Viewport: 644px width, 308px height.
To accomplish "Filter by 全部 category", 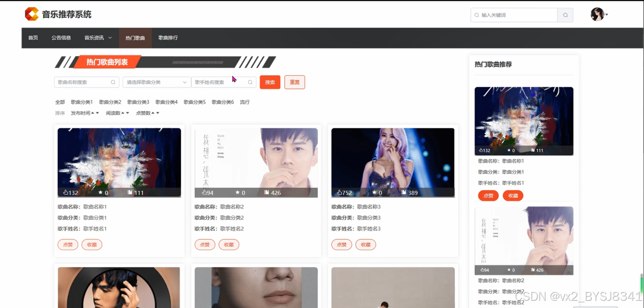I will [60, 102].
